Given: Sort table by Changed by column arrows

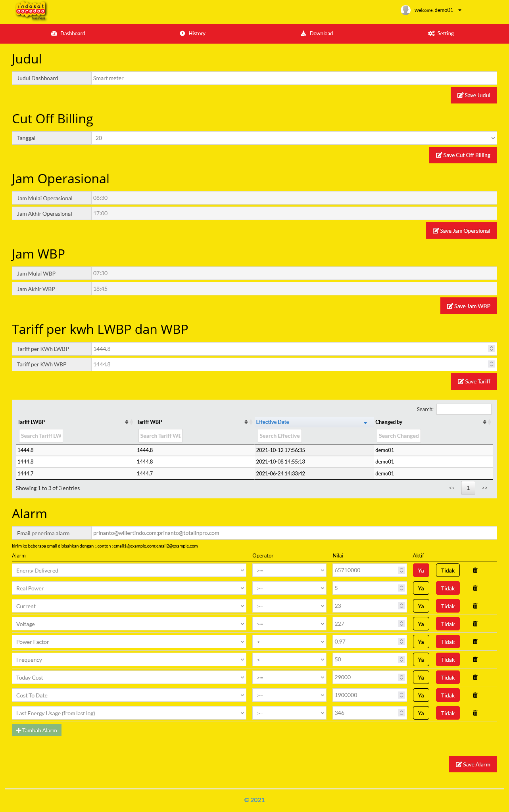Looking at the screenshot, I should click(x=485, y=422).
